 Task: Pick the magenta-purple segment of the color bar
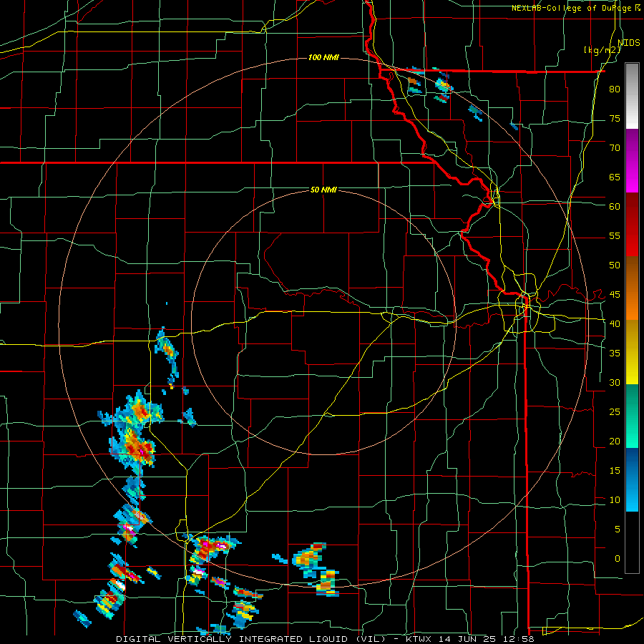coord(632,160)
